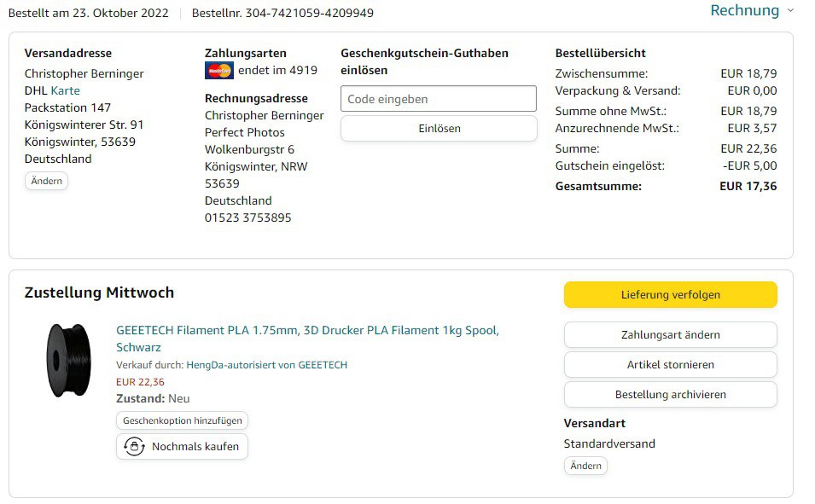Archive order with Bestellung archivieren
This screenshot has width=815, height=504.
[x=670, y=395]
